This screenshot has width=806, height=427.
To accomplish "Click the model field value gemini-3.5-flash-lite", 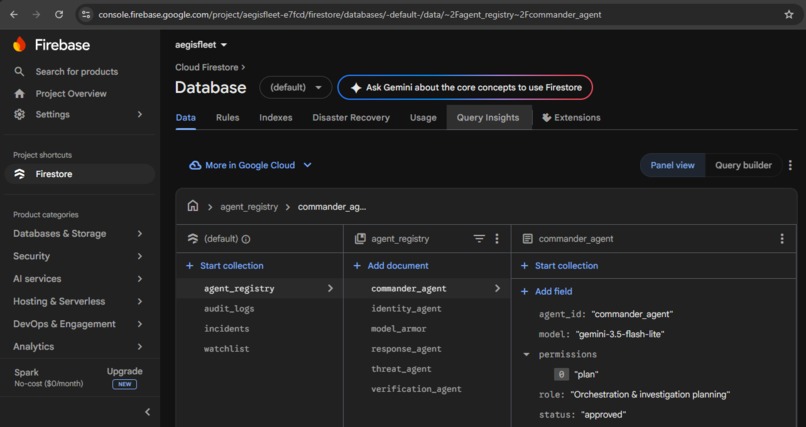I will (x=619, y=334).
